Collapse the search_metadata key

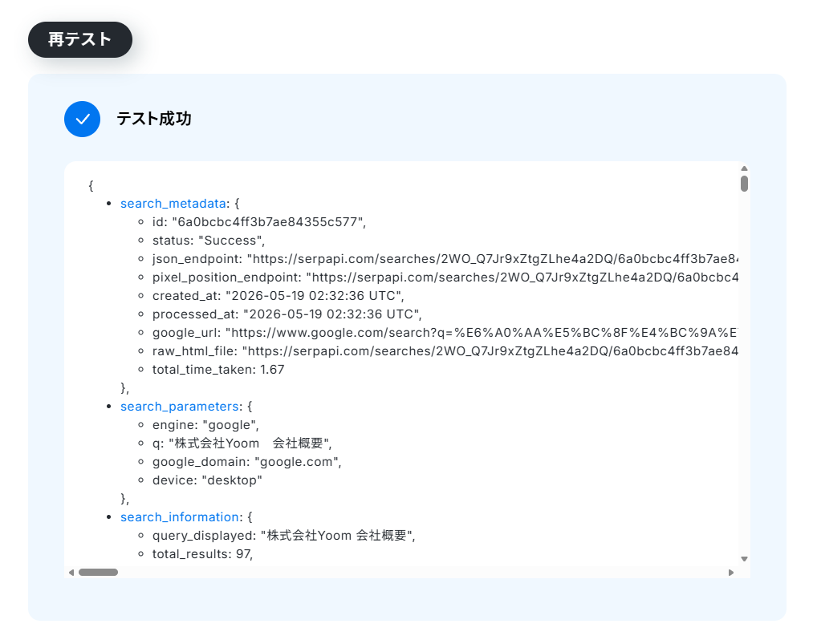[173, 204]
